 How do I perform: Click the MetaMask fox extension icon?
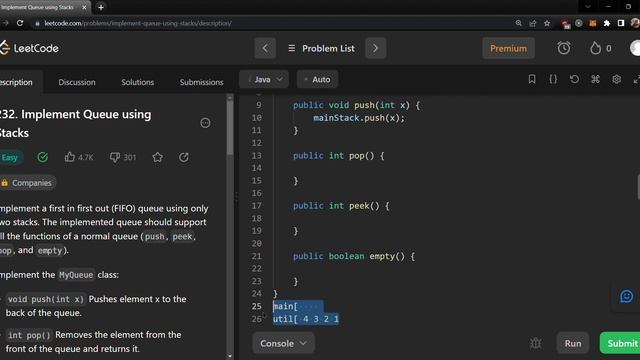click(593, 23)
